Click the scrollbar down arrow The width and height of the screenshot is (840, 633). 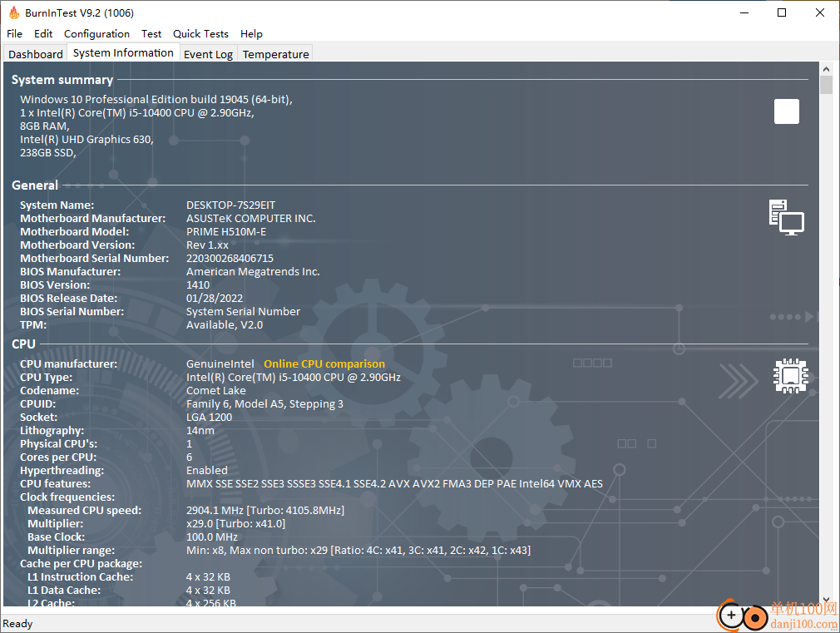[x=826, y=600]
